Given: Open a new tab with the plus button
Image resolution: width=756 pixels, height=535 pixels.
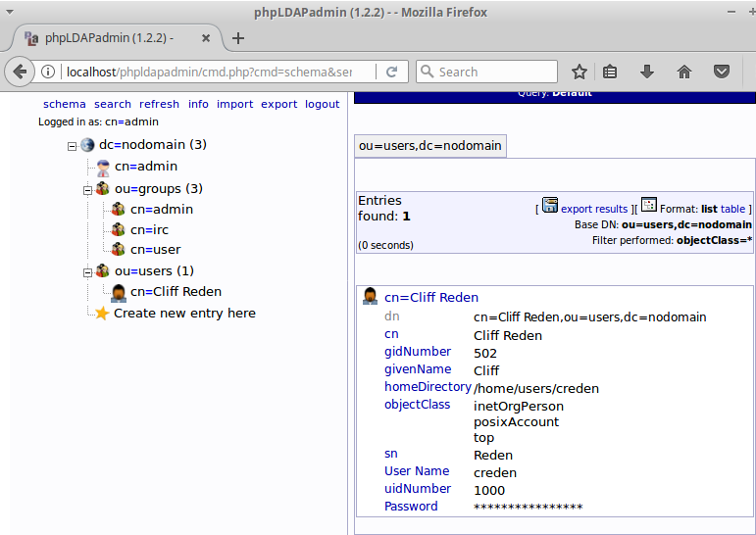Looking at the screenshot, I should pyautogui.click(x=238, y=38).
